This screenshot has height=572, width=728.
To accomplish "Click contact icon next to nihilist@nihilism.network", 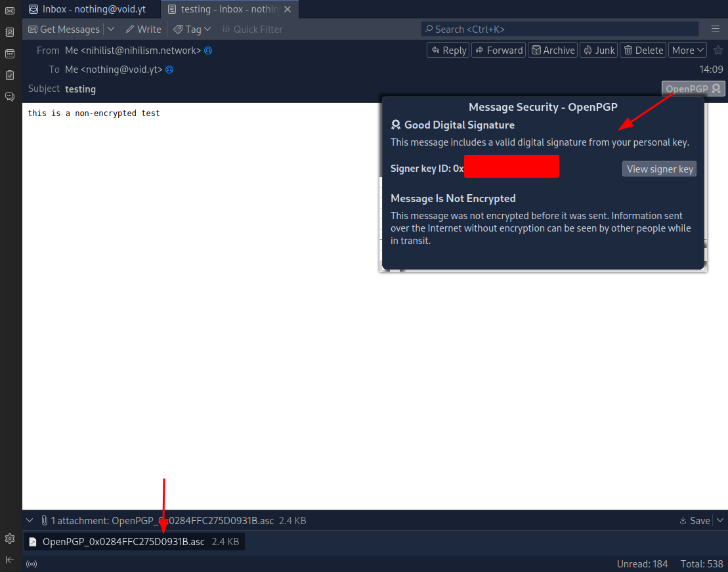I will click(209, 51).
